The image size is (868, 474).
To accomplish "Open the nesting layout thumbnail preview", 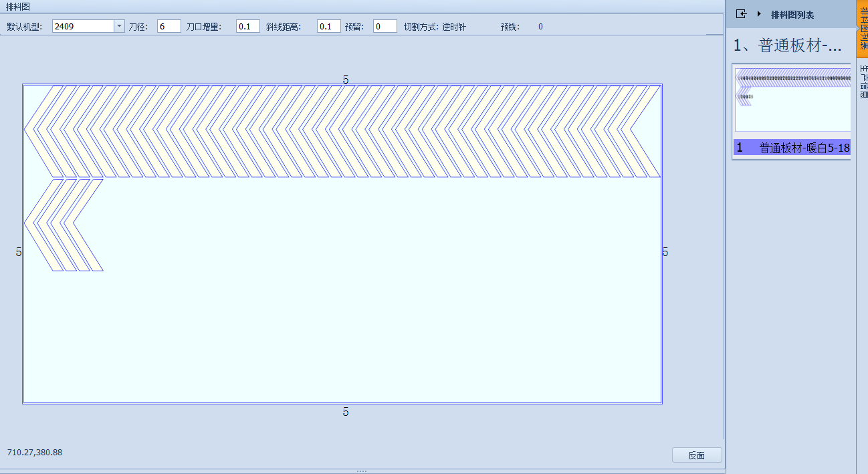I will tap(792, 100).
